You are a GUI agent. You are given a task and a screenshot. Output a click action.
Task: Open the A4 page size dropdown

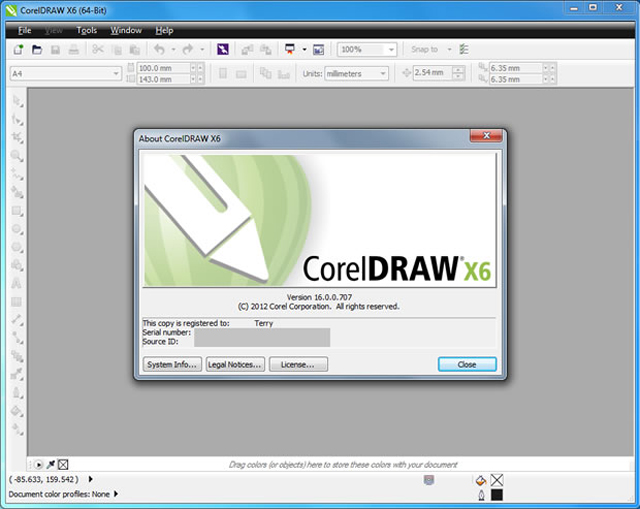point(116,74)
